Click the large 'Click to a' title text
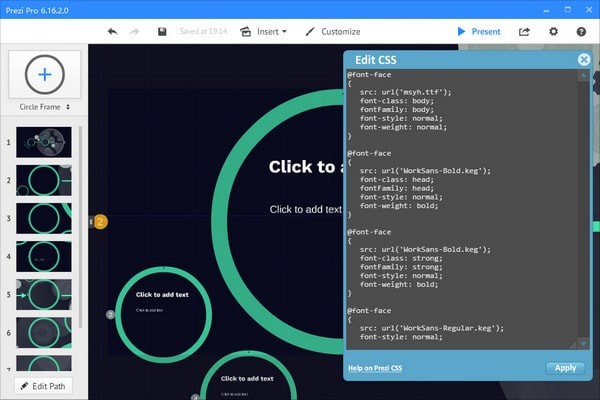Image resolution: width=600 pixels, height=400 pixels. pos(306,167)
